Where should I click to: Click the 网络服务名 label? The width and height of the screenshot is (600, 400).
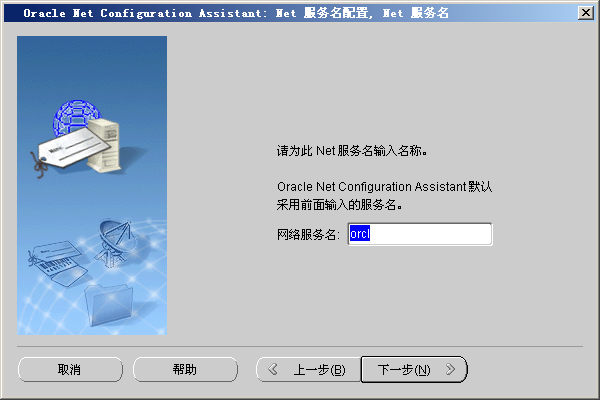[x=308, y=234]
